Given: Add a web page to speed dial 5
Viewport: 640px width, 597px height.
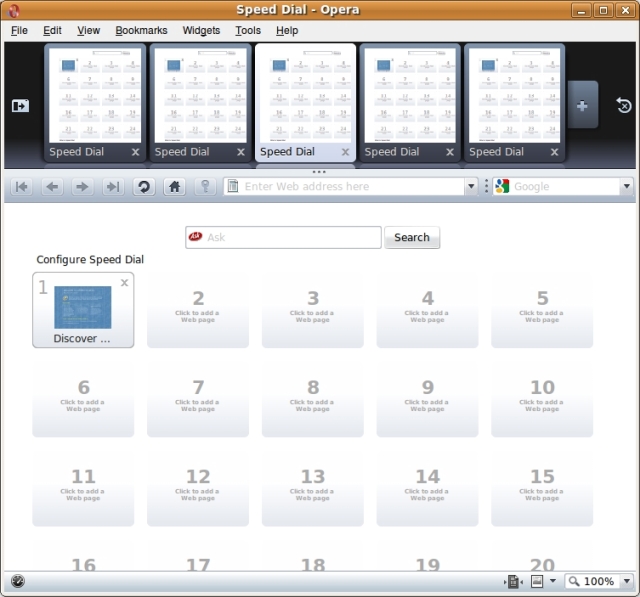Looking at the screenshot, I should coord(542,311).
